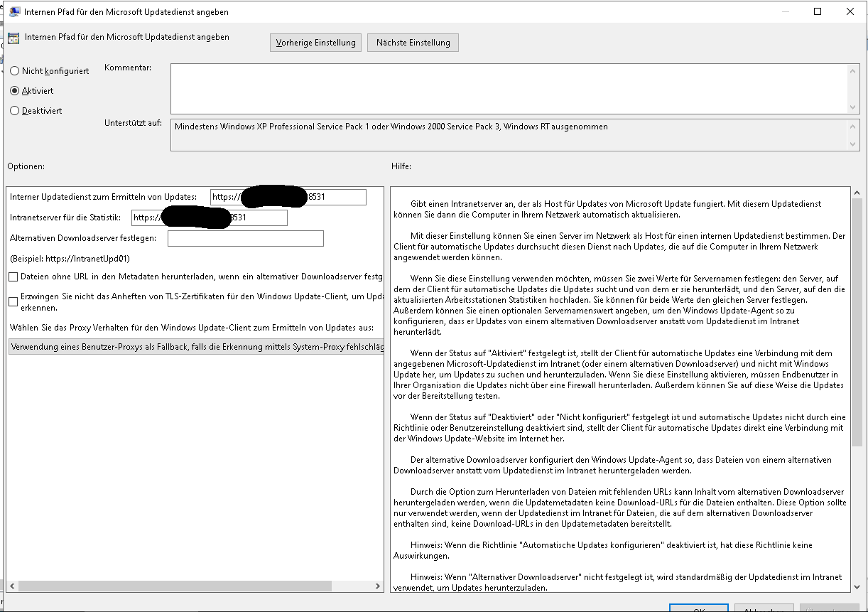868x612 pixels.
Task: Click the 'Alternativen Downloadserver festlegen' text field
Action: pyautogui.click(x=245, y=238)
